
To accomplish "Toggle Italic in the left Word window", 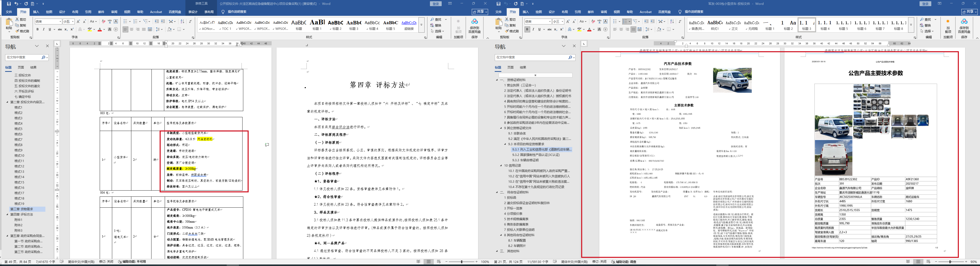I will (x=43, y=29).
